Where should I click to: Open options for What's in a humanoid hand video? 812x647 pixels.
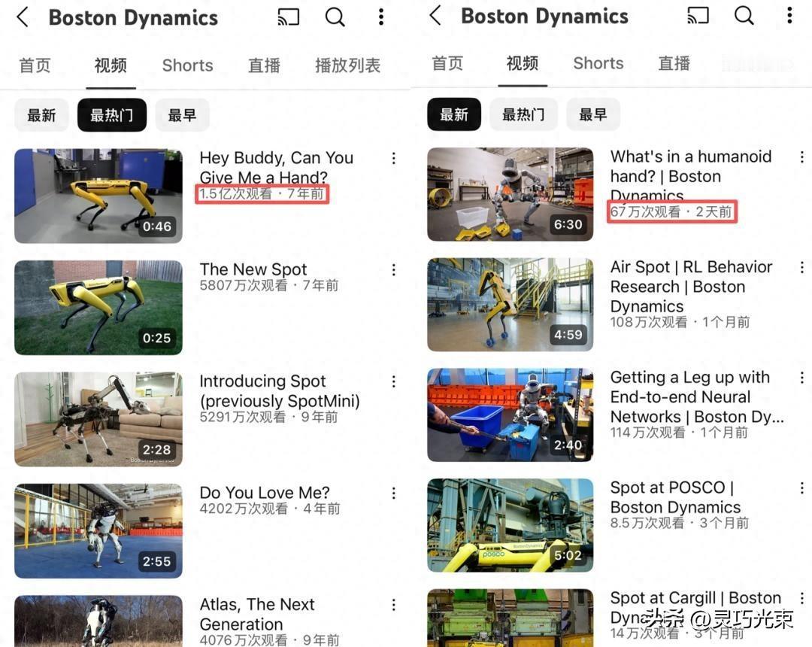click(801, 157)
